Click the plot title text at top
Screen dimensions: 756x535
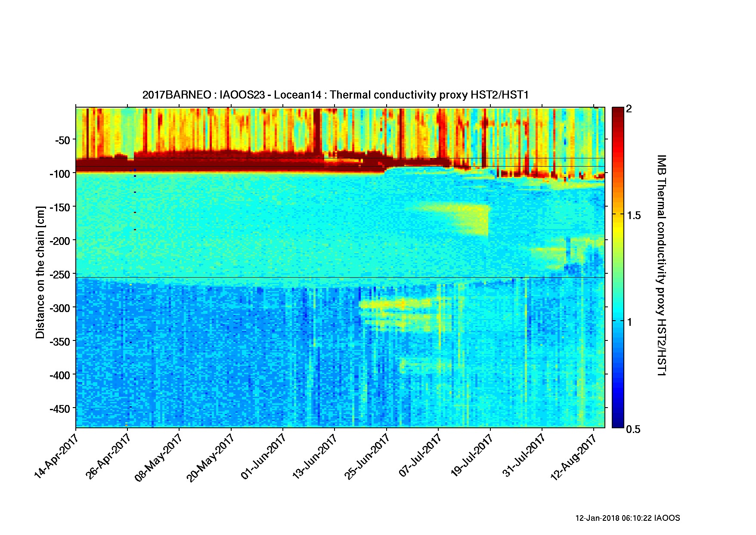335,95
